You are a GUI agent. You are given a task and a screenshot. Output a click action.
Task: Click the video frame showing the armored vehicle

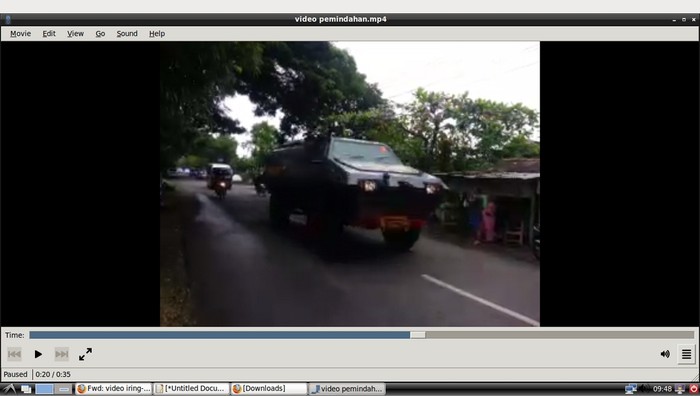(350, 183)
